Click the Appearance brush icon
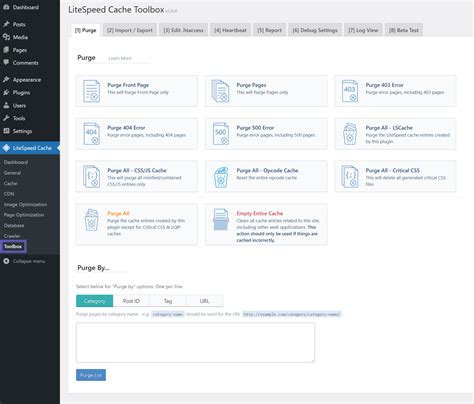This screenshot has width=474, height=404. 6,79
